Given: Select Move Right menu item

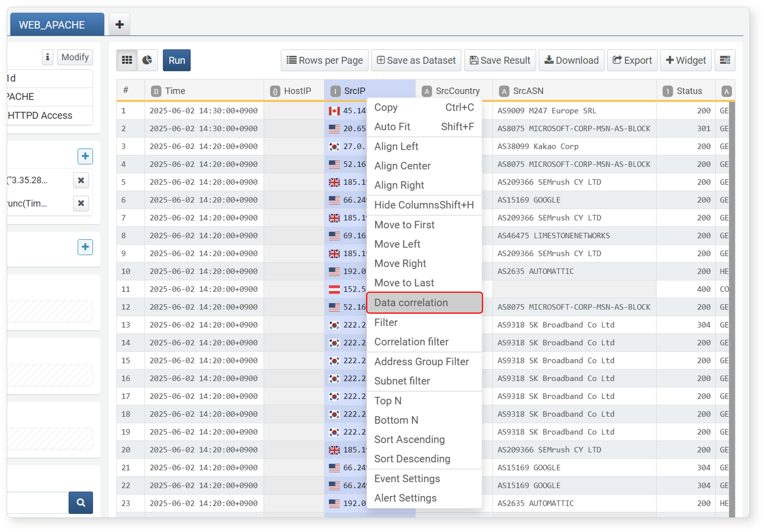Looking at the screenshot, I should tap(424, 263).
